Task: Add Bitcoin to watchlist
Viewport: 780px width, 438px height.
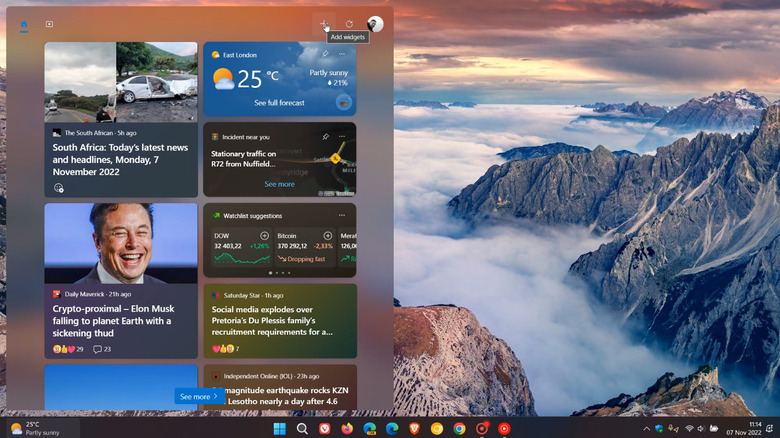Action: click(327, 235)
